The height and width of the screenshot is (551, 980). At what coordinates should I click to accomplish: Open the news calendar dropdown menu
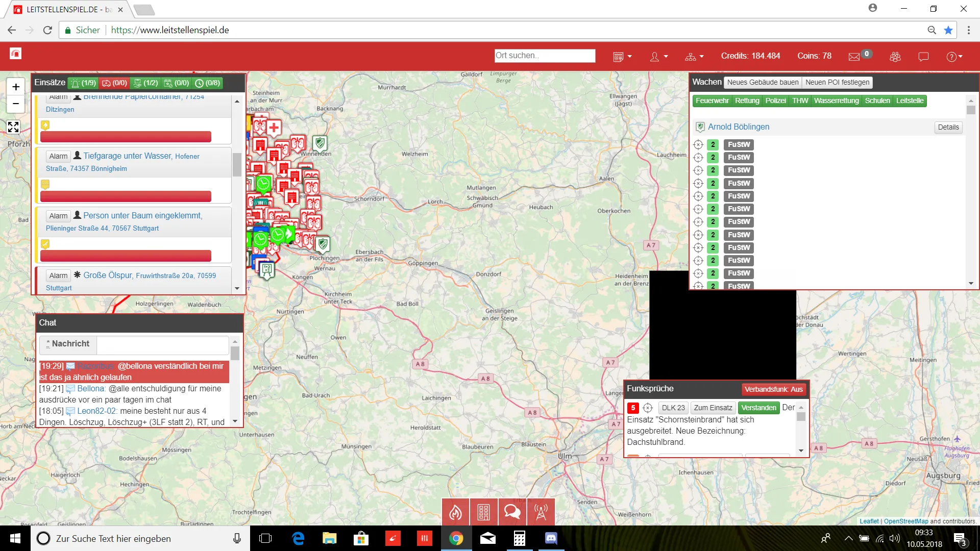622,57
